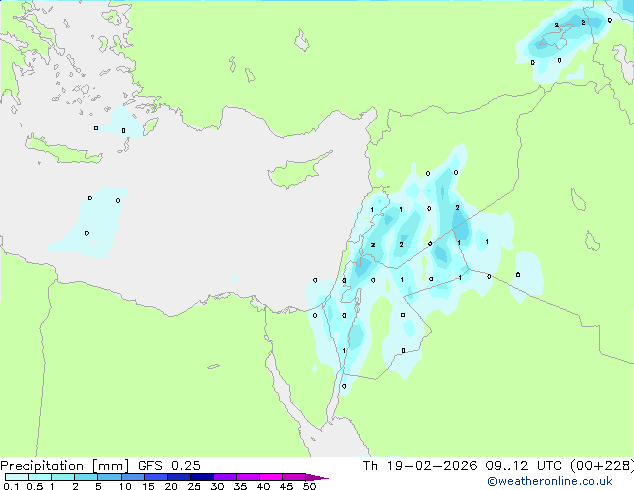The height and width of the screenshot is (490, 634).
Task: Click the '45' legend scale label
Action: tap(286, 486)
